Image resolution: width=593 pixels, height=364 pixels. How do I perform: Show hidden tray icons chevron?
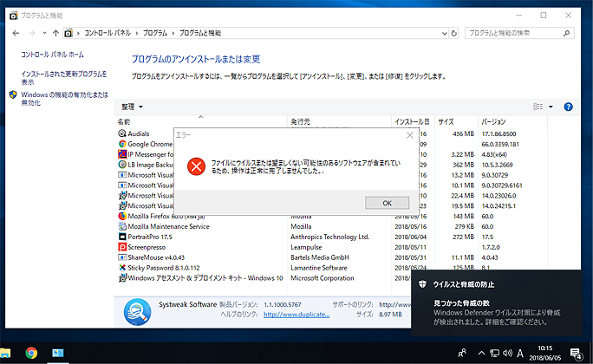[x=481, y=353]
